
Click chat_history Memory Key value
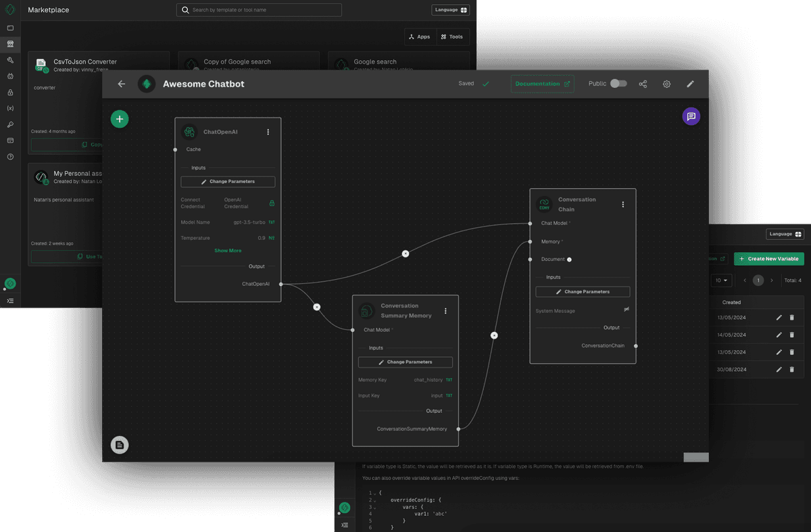(x=428, y=380)
